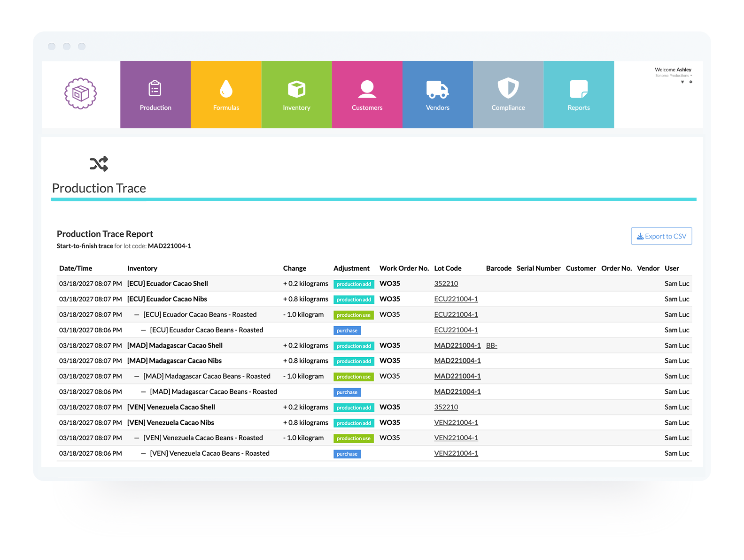Open lot ECU221004-1 in Ecuador Cacao Nibs row
The image size is (744, 560).
[x=456, y=299]
